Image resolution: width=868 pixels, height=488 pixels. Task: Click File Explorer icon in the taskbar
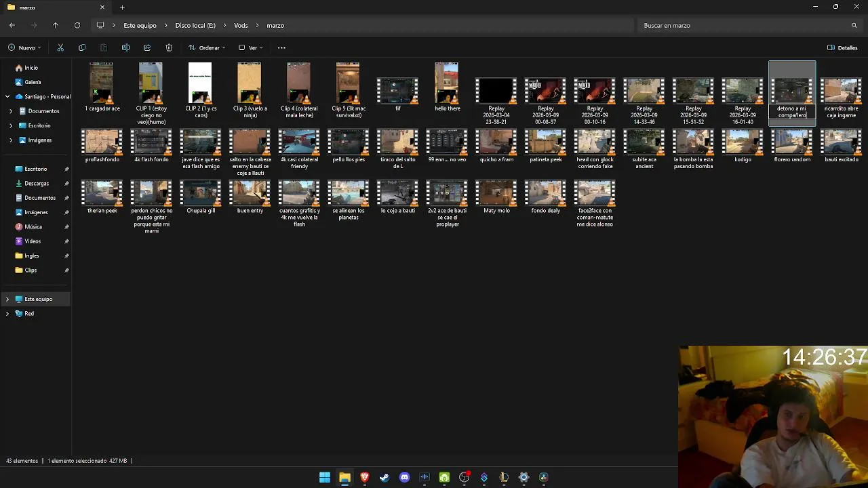[344, 477]
